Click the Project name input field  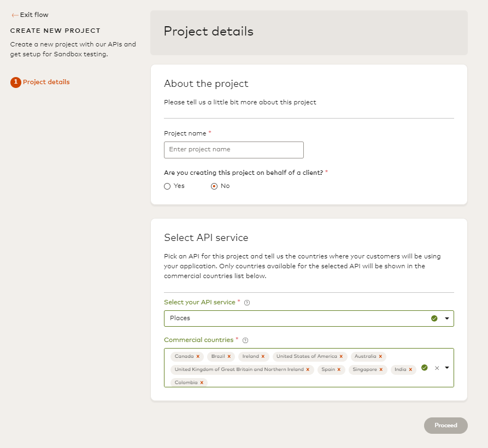click(x=233, y=150)
